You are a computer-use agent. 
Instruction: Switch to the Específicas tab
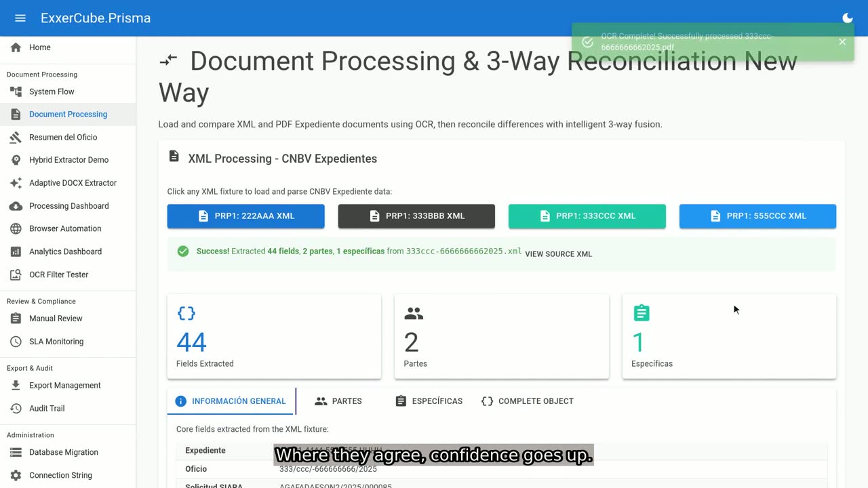pos(429,401)
